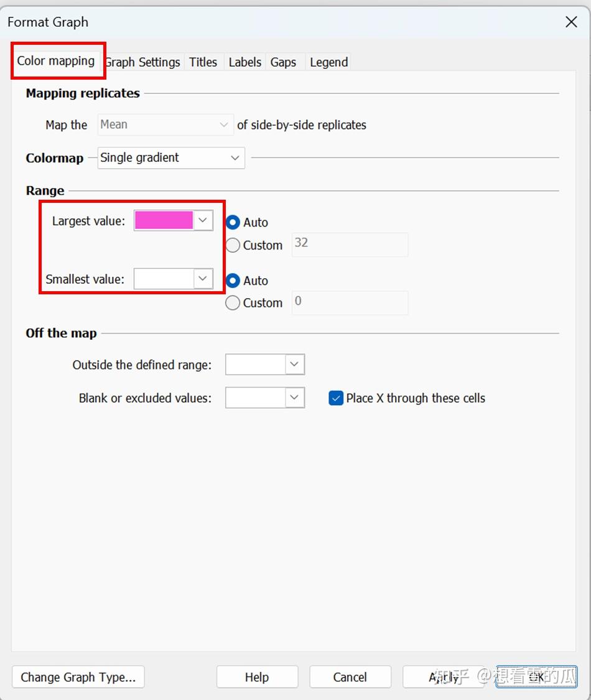
Task: Open Help for this dialog
Action: 257,677
